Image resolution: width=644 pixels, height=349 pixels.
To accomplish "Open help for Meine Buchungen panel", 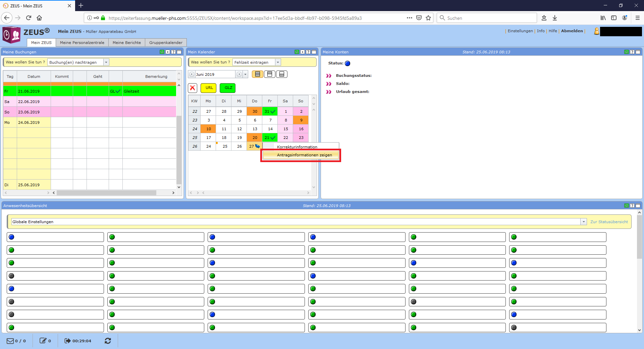I will click(173, 52).
